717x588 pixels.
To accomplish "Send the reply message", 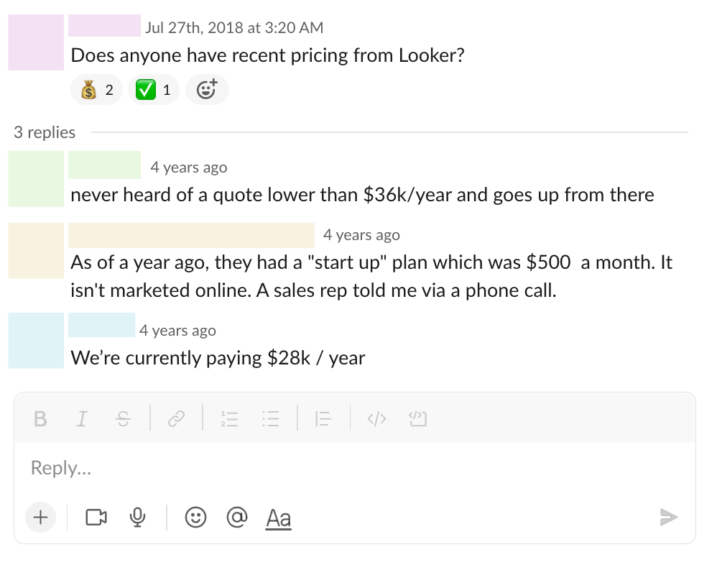I will click(x=669, y=517).
